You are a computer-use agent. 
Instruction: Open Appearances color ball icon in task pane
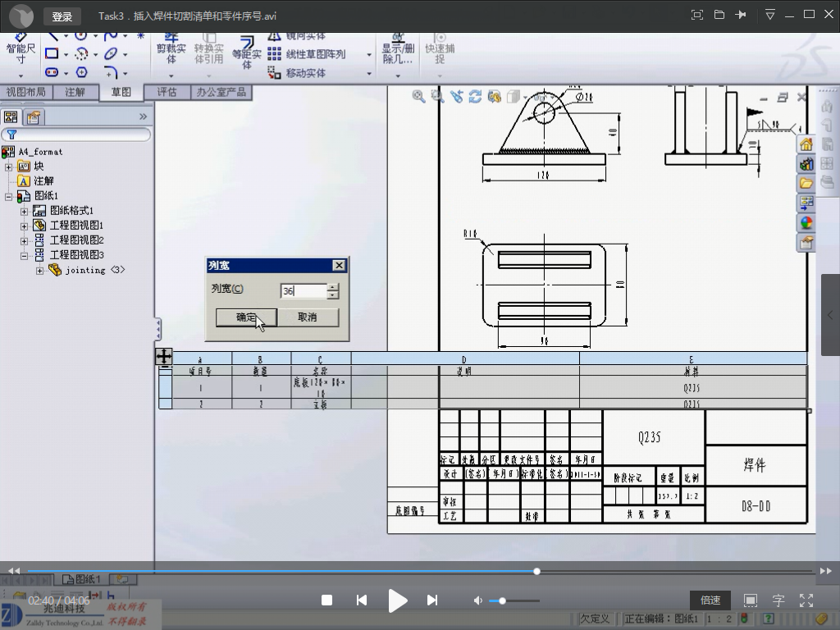point(806,223)
